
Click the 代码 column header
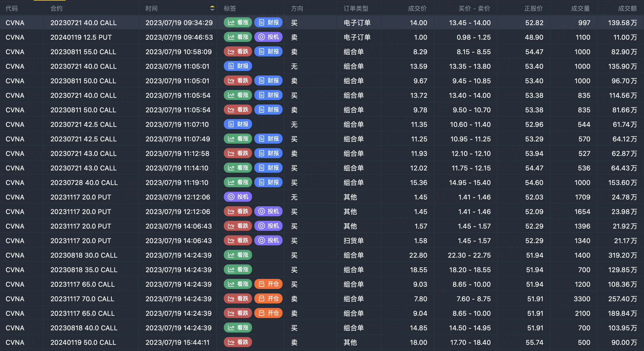click(x=12, y=8)
